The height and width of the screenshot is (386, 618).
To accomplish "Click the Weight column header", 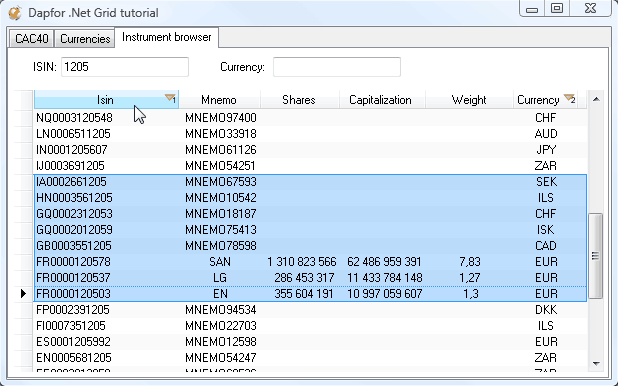I will tap(469, 100).
